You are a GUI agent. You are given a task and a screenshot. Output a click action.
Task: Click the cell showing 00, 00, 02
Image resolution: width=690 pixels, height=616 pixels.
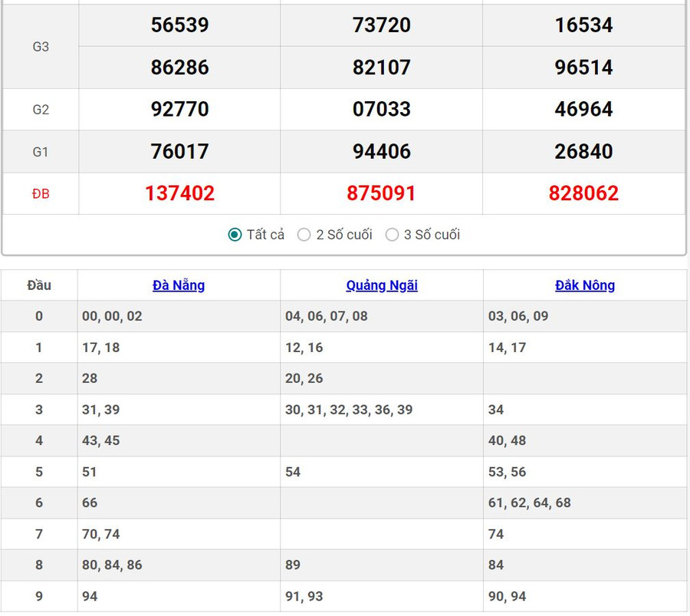112,316
